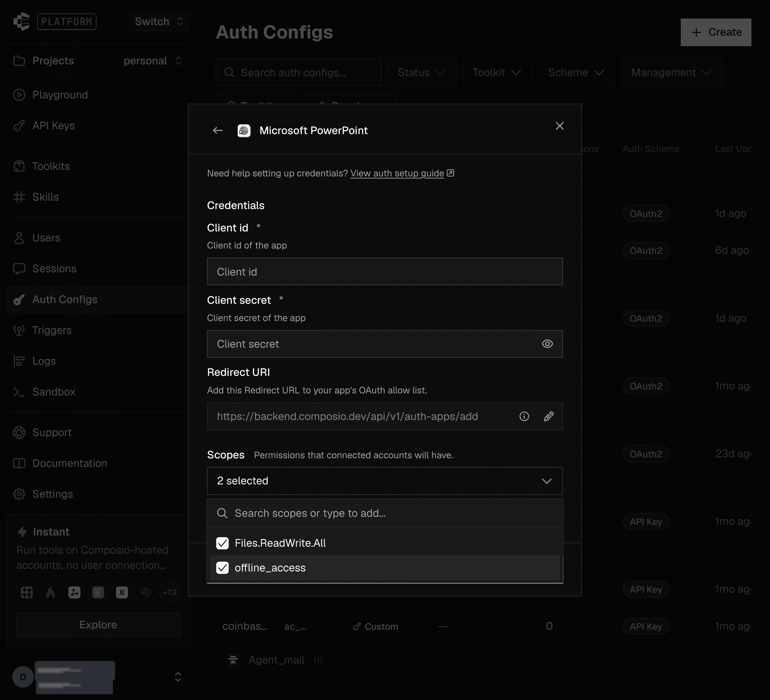This screenshot has height=700, width=770.
Task: Go back using the dialog's left arrow
Action: click(218, 131)
